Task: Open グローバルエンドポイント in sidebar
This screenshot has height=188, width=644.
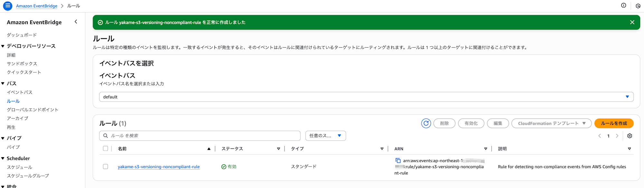Action: [33, 110]
